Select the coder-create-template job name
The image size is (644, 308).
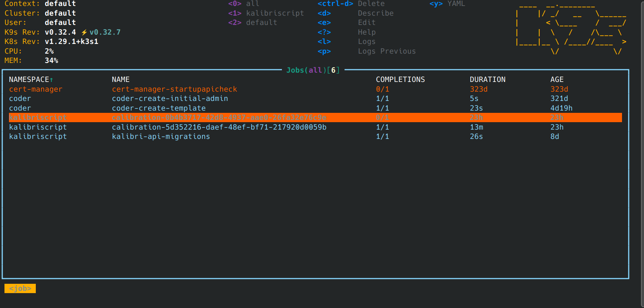[159, 108]
